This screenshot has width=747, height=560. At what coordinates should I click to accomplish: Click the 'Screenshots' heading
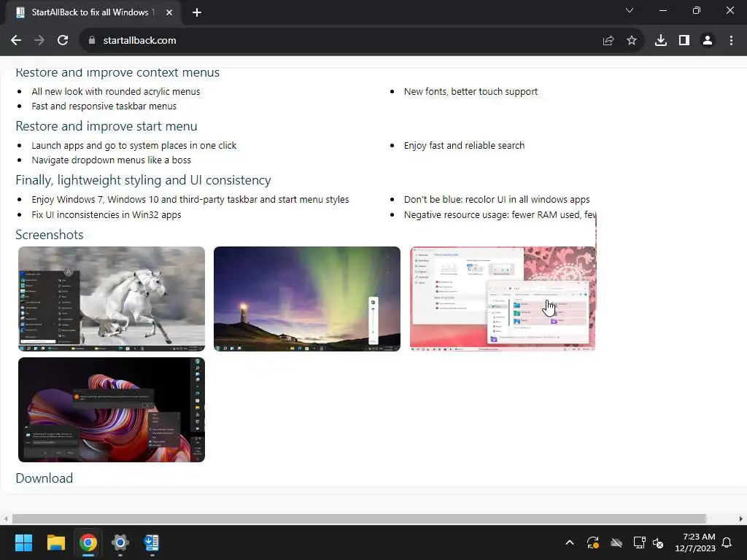coord(49,235)
